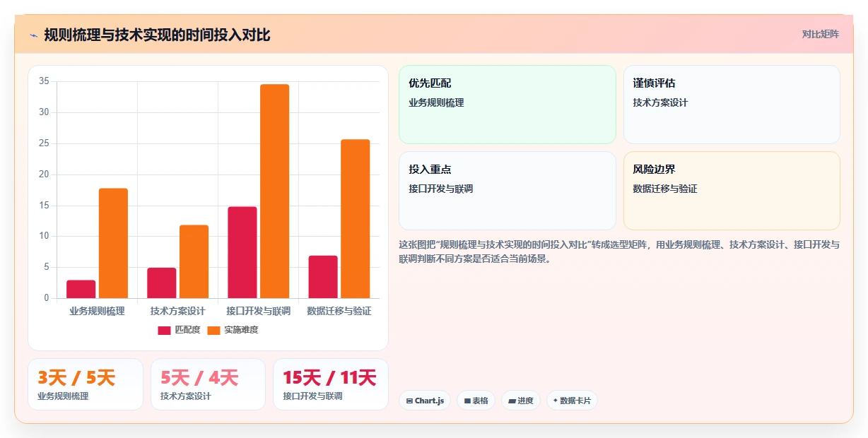Click 业务规则梳理 text in 优先匹配 card
Image resolution: width=868 pixels, height=438 pixels.
coord(436,102)
